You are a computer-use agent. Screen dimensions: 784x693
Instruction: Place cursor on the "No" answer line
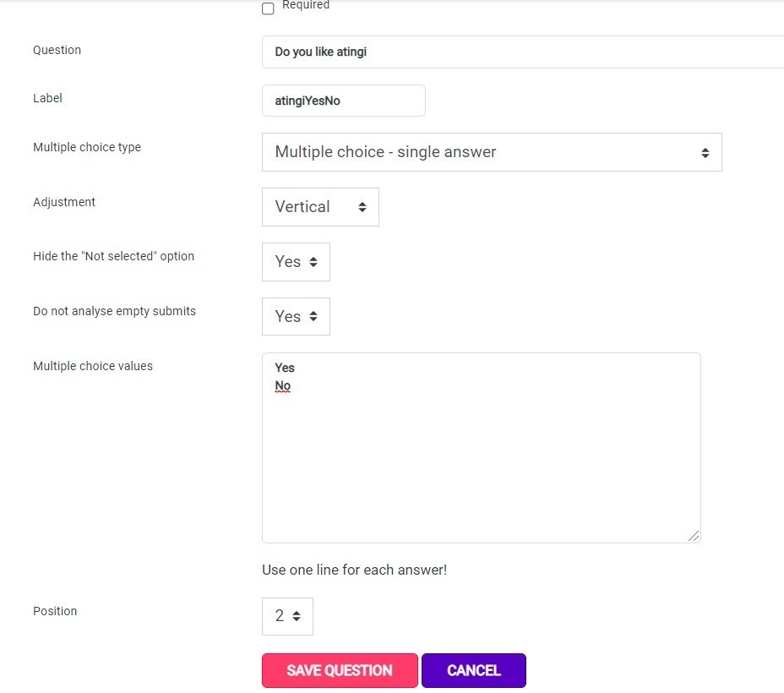point(282,386)
